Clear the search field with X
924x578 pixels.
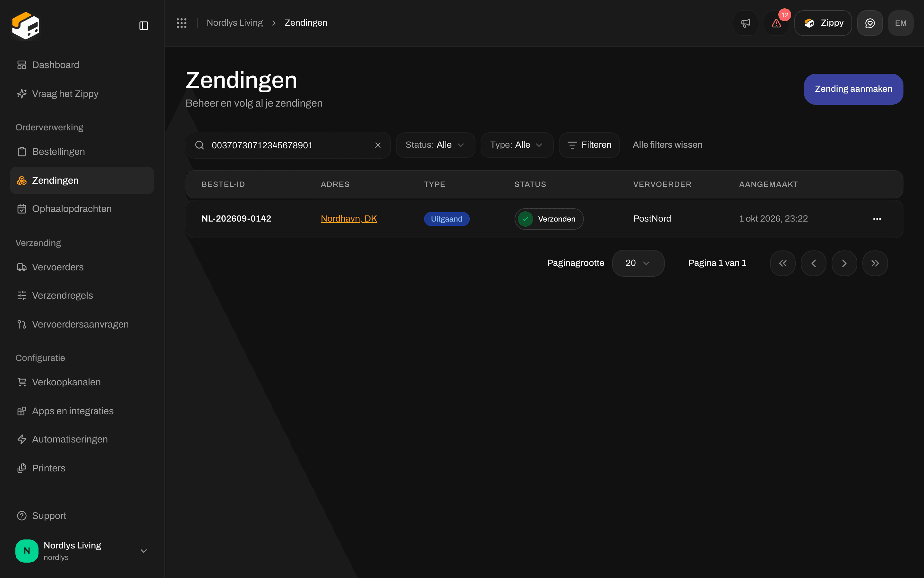coord(378,145)
